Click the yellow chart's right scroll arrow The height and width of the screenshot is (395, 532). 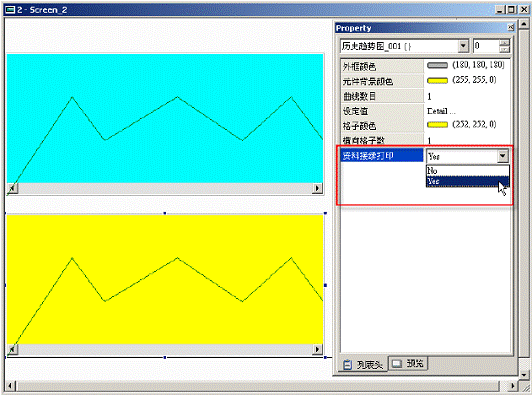point(317,349)
